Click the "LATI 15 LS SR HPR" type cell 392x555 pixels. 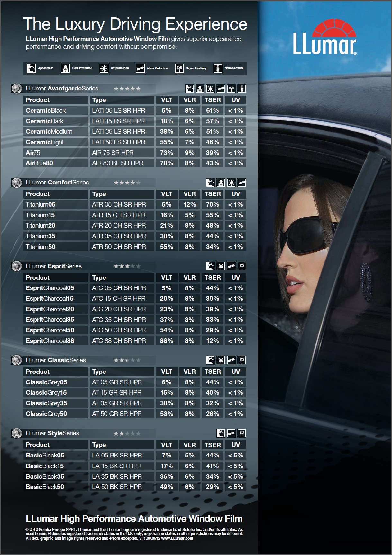(x=122, y=121)
